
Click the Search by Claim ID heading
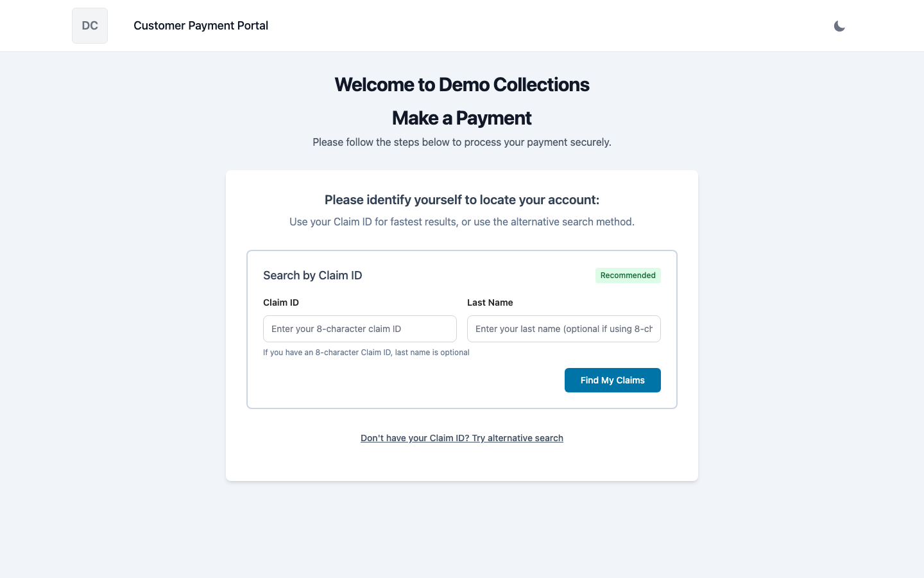312,275
